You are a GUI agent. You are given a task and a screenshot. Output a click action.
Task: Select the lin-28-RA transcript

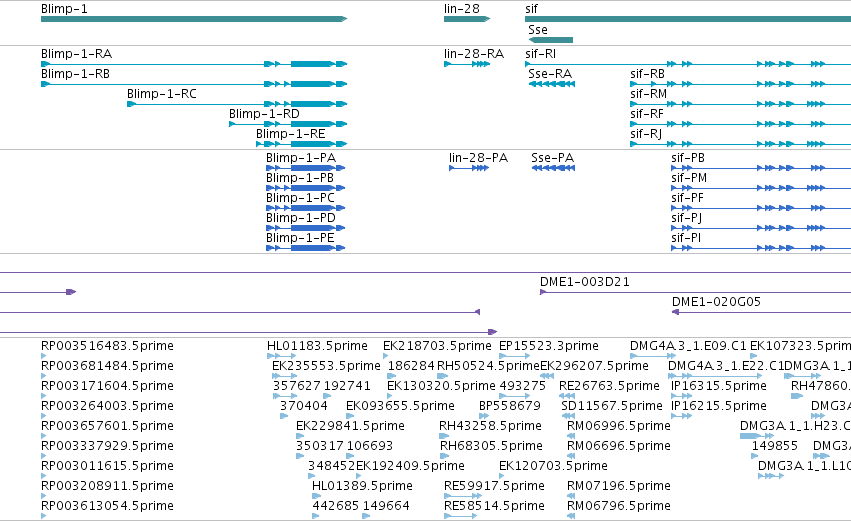point(474,54)
